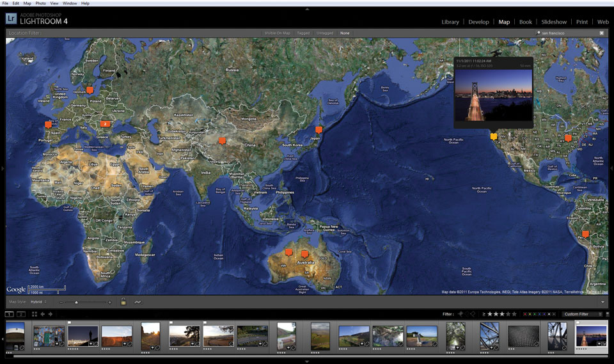Open the Photo menu
The height and width of the screenshot is (364, 614).
(41, 3)
